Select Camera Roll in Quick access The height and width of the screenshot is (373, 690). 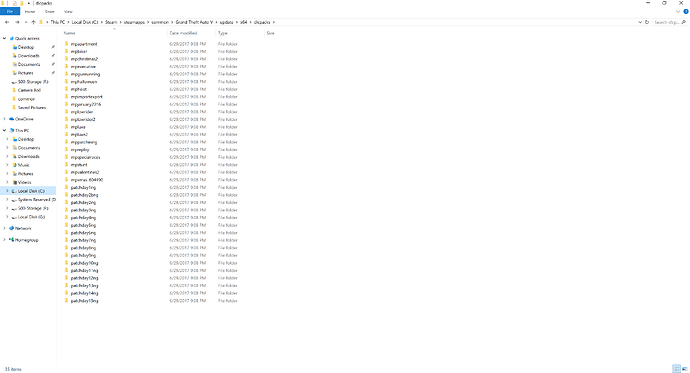[x=29, y=90]
